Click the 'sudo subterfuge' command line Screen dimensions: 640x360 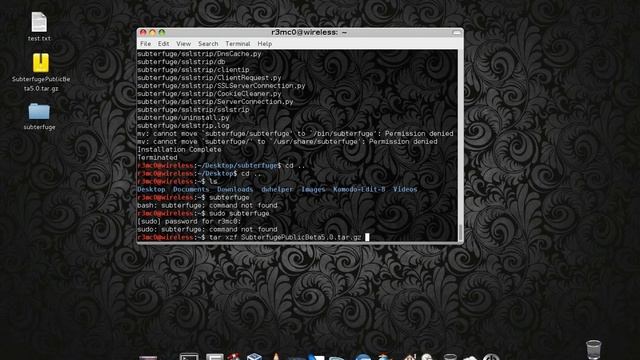pos(239,213)
